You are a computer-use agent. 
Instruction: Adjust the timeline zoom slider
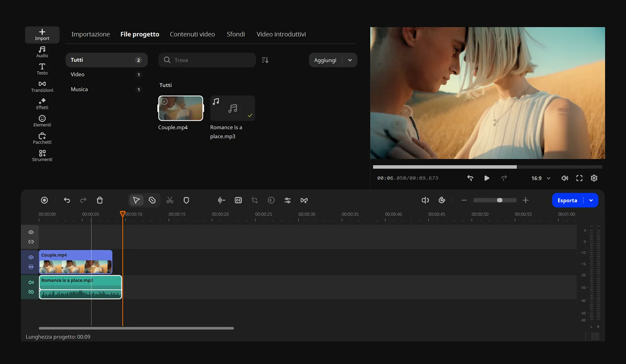(499, 200)
